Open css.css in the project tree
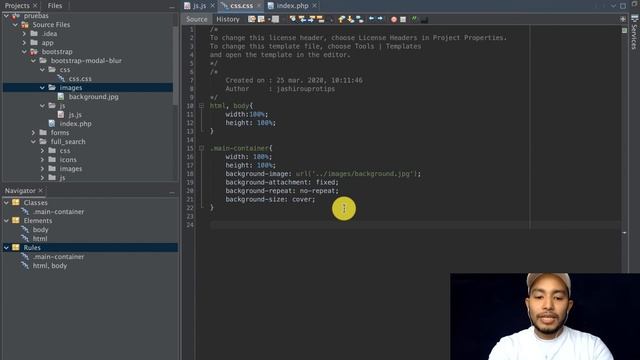This screenshot has height=360, width=640. [80, 79]
